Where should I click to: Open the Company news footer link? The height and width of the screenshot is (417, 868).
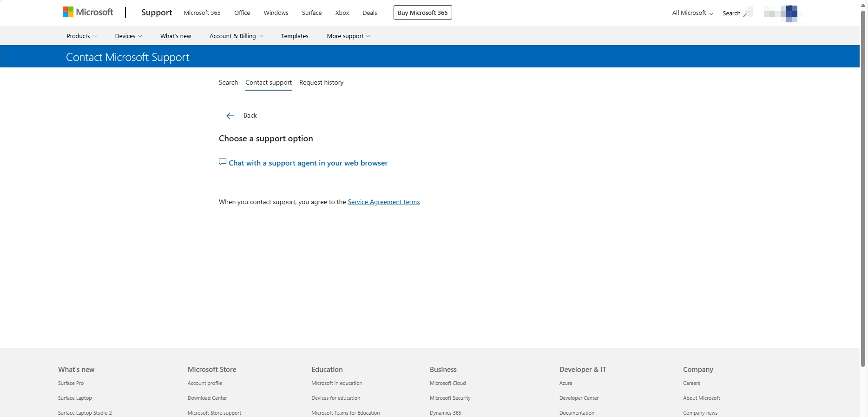coord(700,413)
